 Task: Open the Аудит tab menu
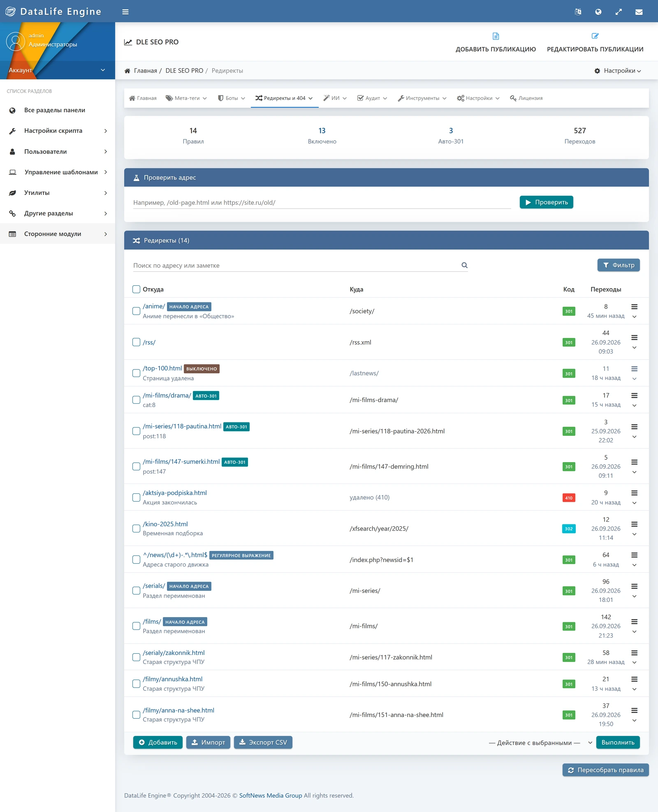[x=372, y=98]
